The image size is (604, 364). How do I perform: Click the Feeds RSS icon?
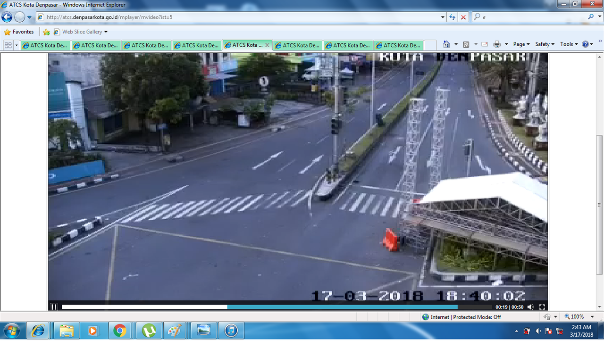466,44
